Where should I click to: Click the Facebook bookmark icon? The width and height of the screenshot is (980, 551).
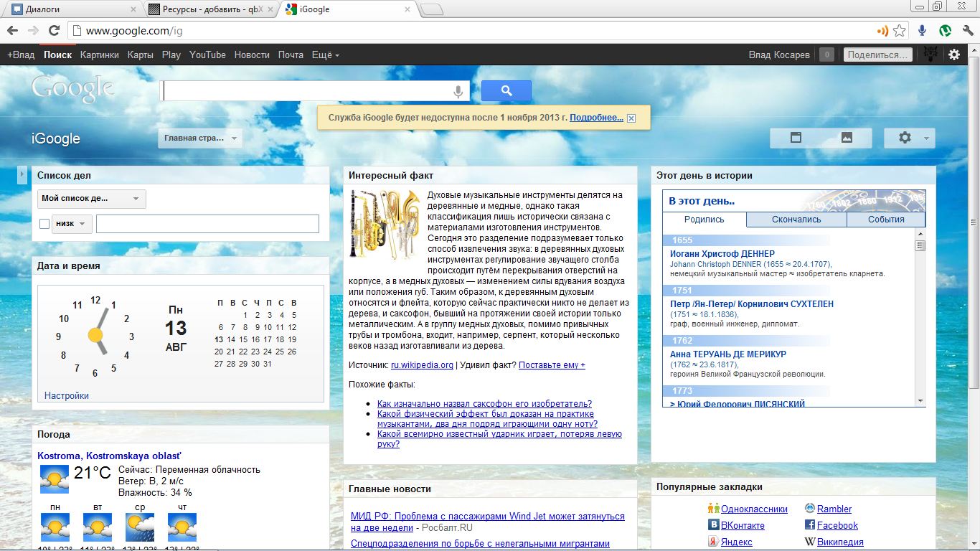(x=810, y=525)
